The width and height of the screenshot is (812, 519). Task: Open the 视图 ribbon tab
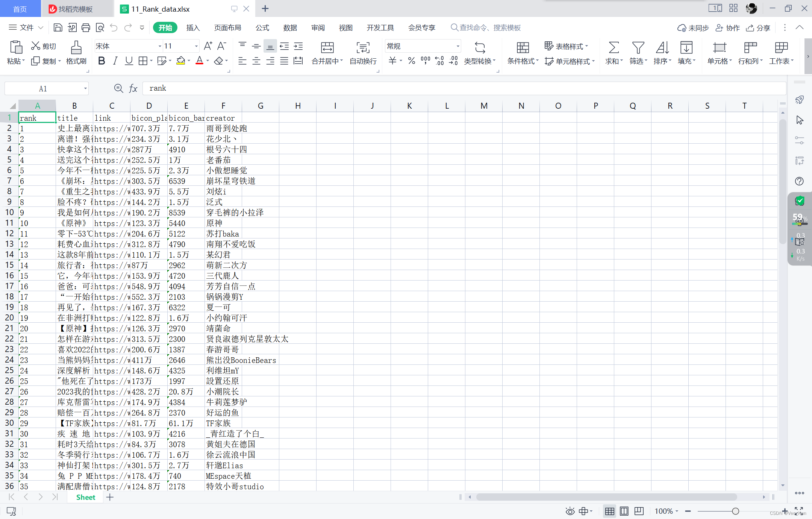[345, 27]
